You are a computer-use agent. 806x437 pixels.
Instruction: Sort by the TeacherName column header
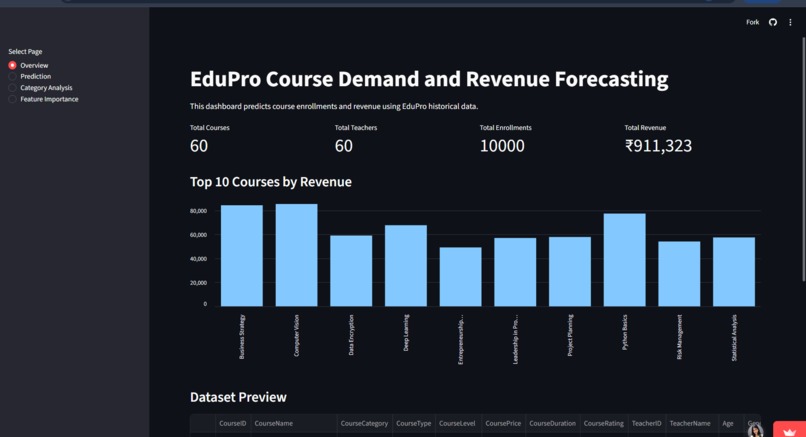pyautogui.click(x=690, y=424)
